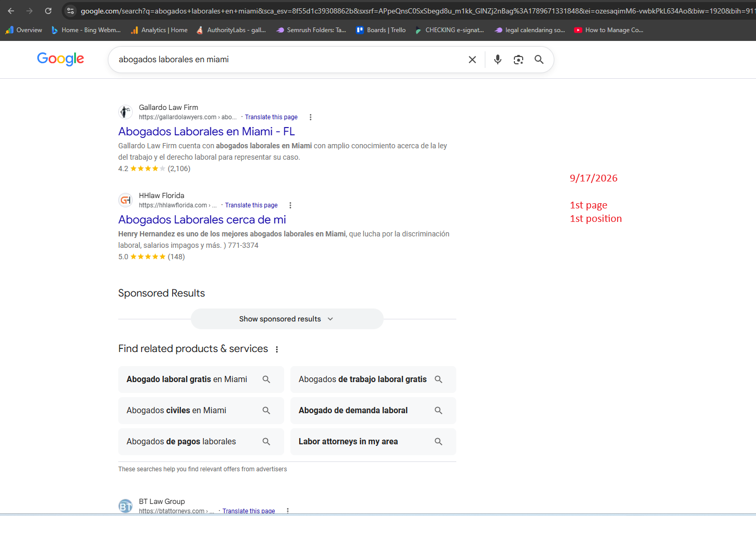Open site information icon in address bar
The image size is (756, 534).
coord(71,11)
